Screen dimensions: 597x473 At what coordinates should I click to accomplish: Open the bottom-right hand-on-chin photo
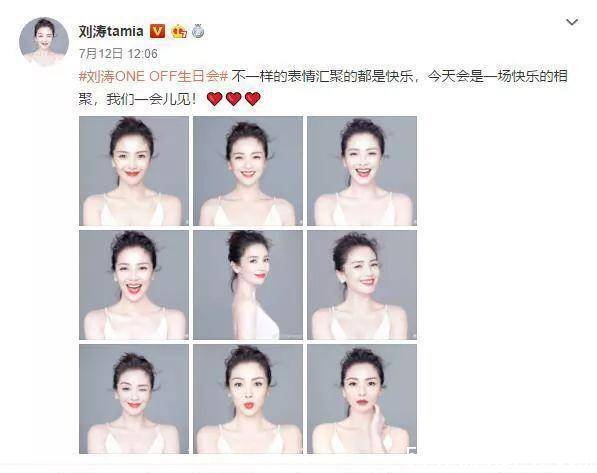click(x=362, y=399)
